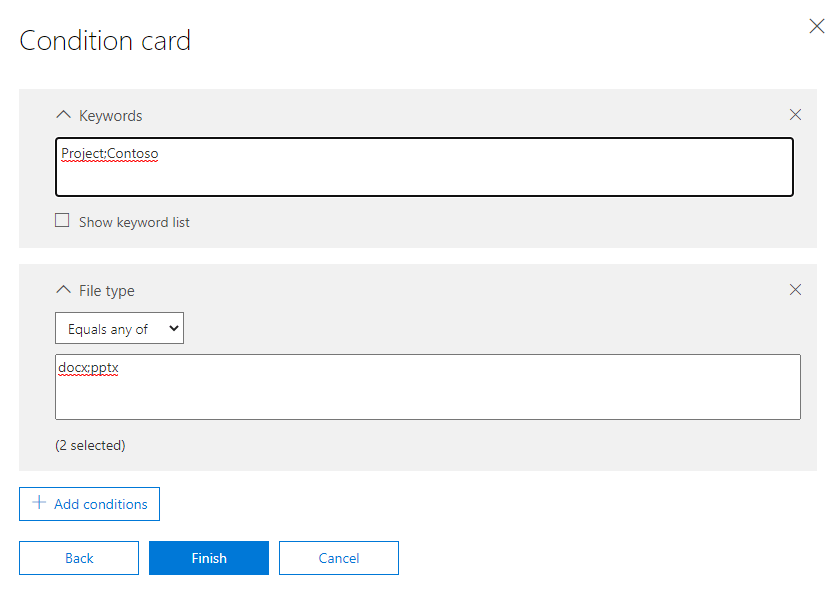This screenshot has width=835, height=599.
Task: Close the Condition card panel
Action: [x=816, y=27]
